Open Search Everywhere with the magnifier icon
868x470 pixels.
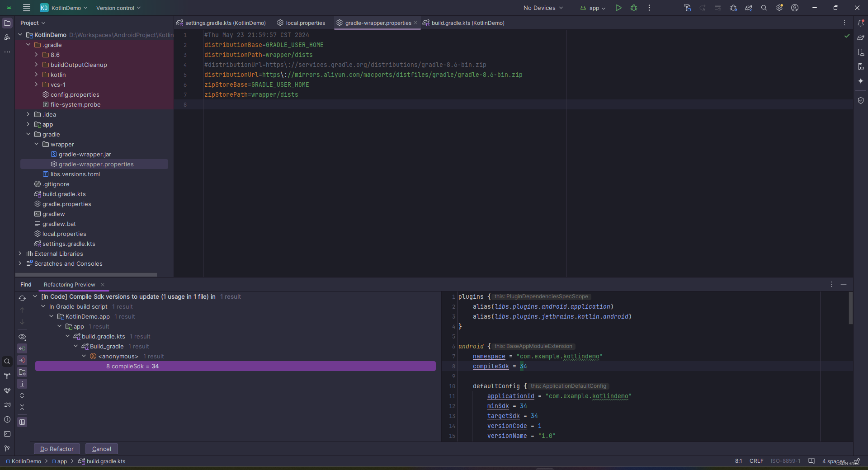(764, 8)
